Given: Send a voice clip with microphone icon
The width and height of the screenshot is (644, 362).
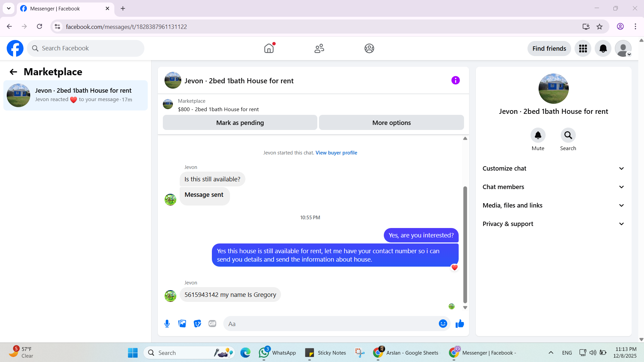Looking at the screenshot, I should coord(167,324).
